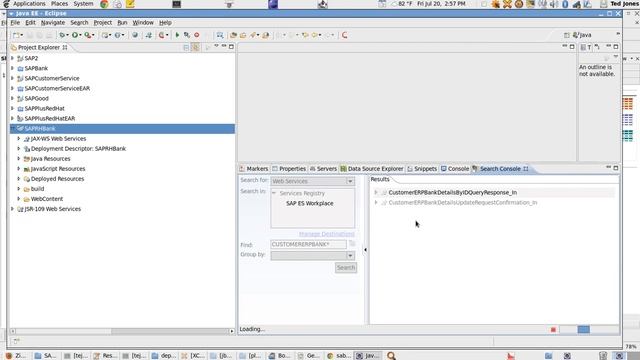The width and height of the screenshot is (640, 360).
Task: Expand JAX-WS Web Services node
Action: click(18, 138)
